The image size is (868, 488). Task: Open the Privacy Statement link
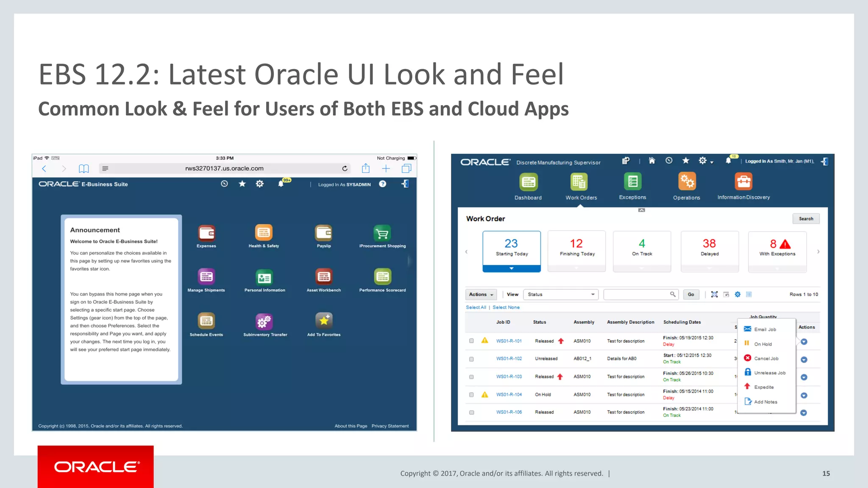[x=390, y=426]
